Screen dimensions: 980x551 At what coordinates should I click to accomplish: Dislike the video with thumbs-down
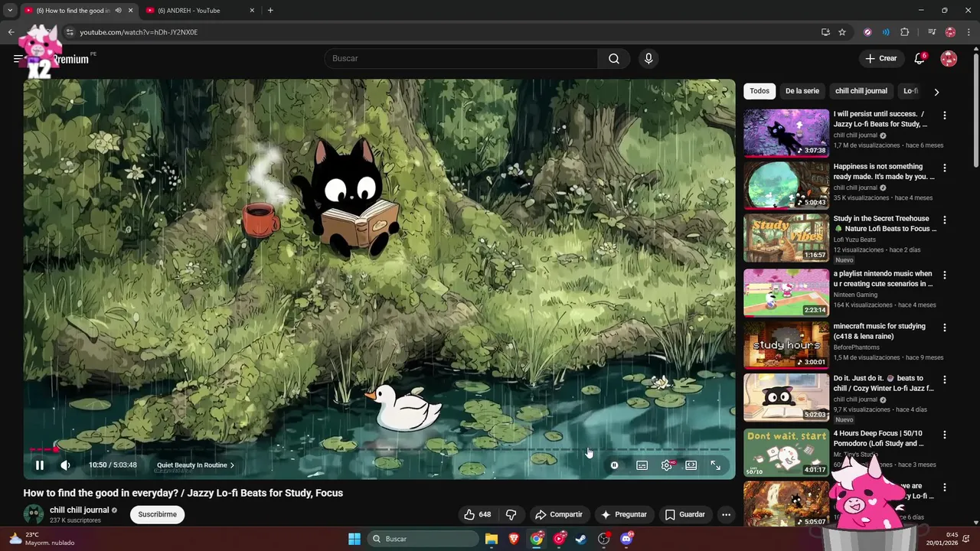(x=511, y=514)
